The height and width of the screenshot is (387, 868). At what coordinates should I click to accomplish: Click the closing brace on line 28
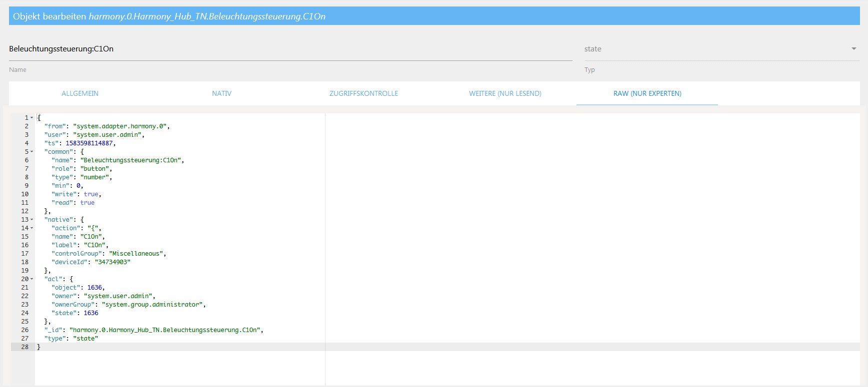[39, 347]
